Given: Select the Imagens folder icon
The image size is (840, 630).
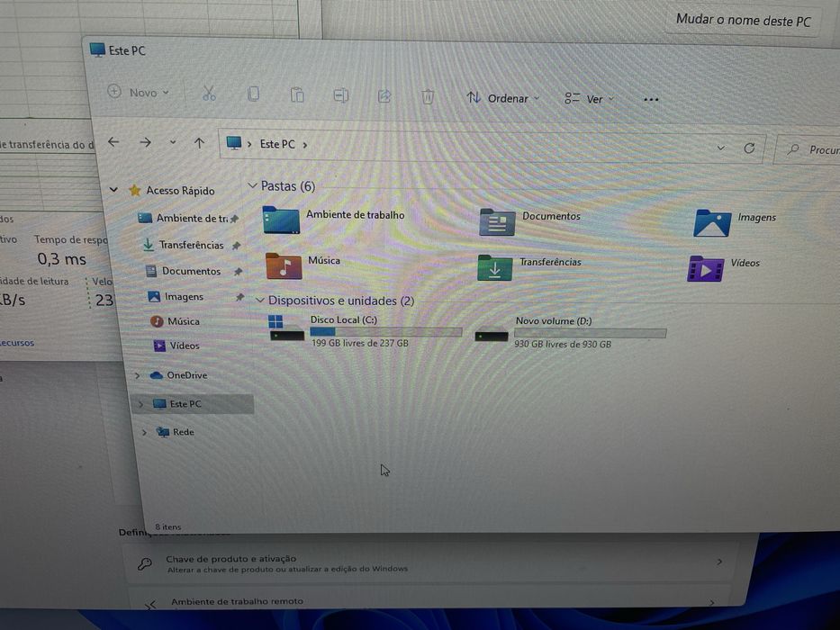Looking at the screenshot, I should tap(712, 223).
